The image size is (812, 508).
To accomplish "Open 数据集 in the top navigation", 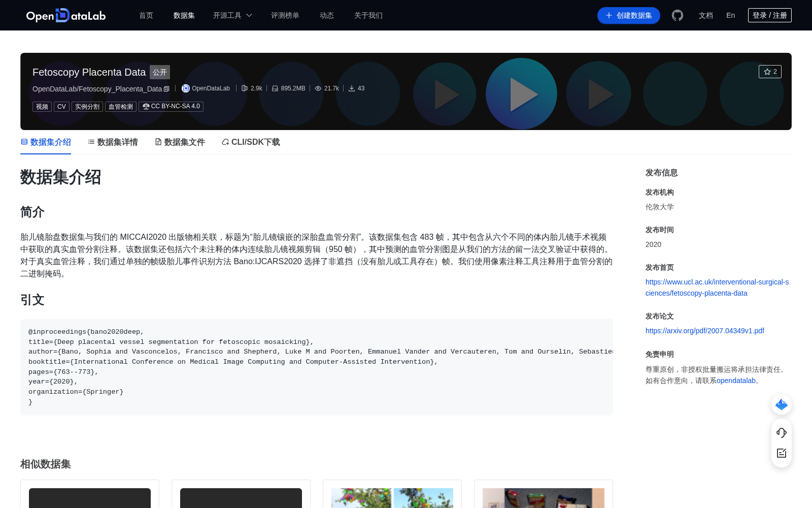I will 184,15.
